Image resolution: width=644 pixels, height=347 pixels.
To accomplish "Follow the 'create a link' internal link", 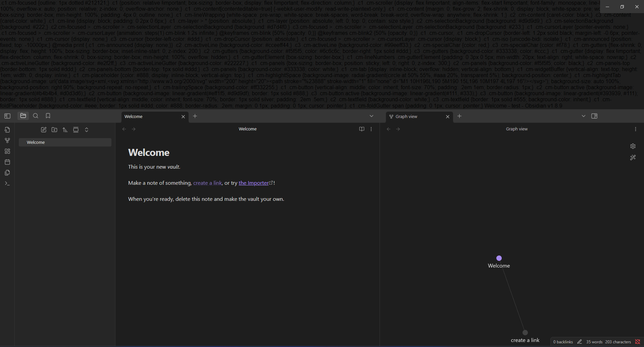I will point(207,183).
